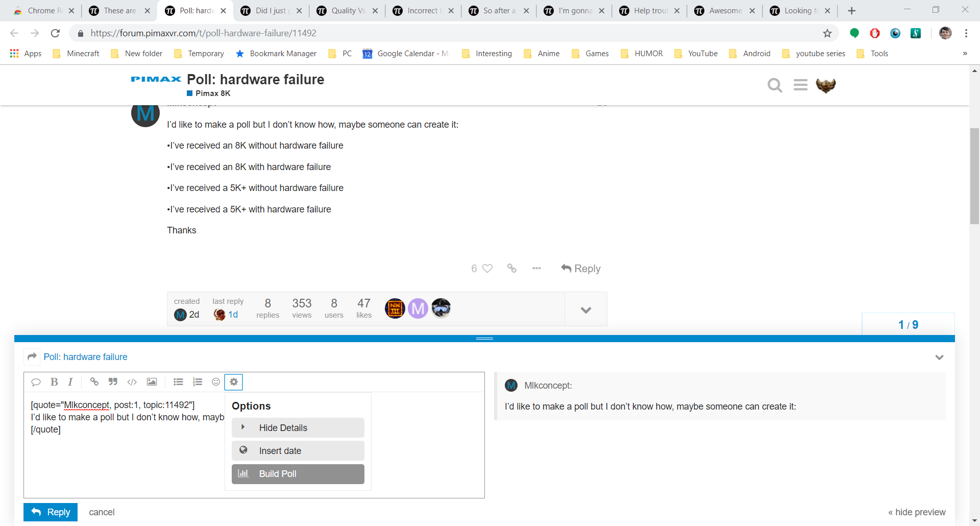Open the Games bookmarks folder

[x=591, y=54]
